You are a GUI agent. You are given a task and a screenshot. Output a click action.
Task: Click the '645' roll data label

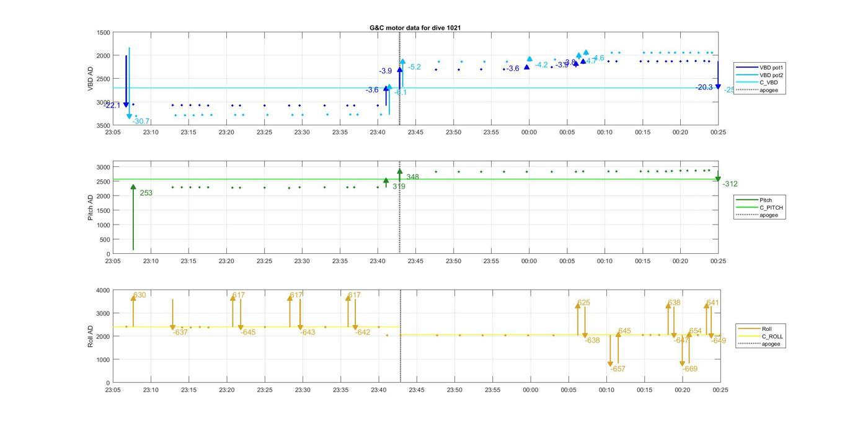click(x=624, y=331)
